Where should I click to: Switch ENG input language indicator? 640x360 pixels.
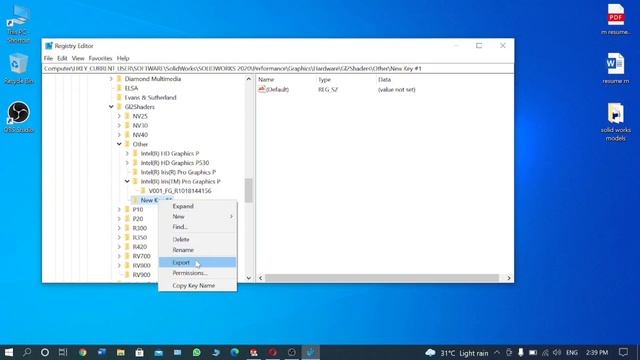click(572, 353)
